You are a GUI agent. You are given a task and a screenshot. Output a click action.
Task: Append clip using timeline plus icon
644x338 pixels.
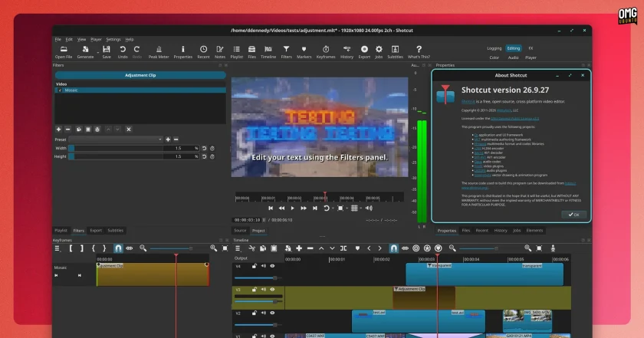pos(299,248)
